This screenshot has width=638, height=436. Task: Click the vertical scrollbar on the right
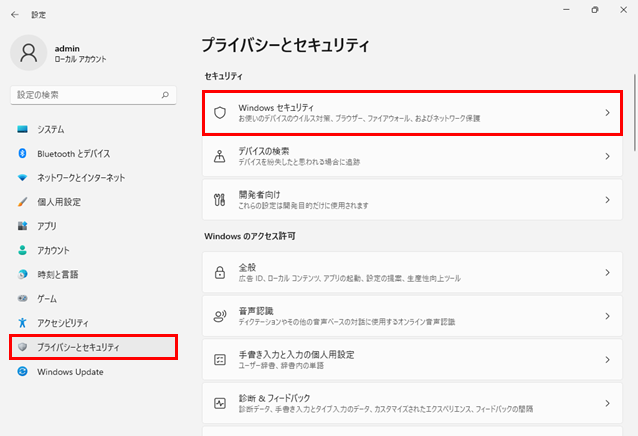pos(634,113)
